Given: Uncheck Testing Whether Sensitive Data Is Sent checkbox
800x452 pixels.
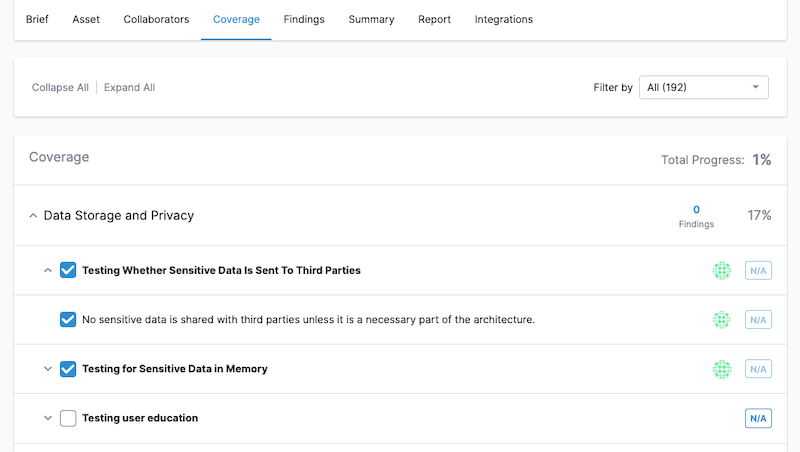Looking at the screenshot, I should tap(68, 270).
